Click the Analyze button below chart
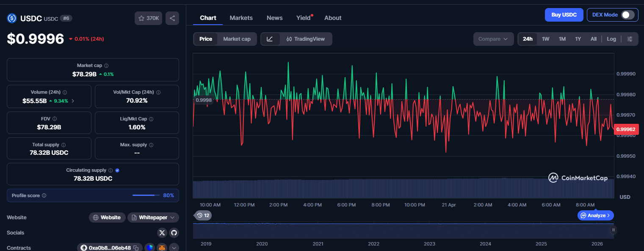 [595, 215]
